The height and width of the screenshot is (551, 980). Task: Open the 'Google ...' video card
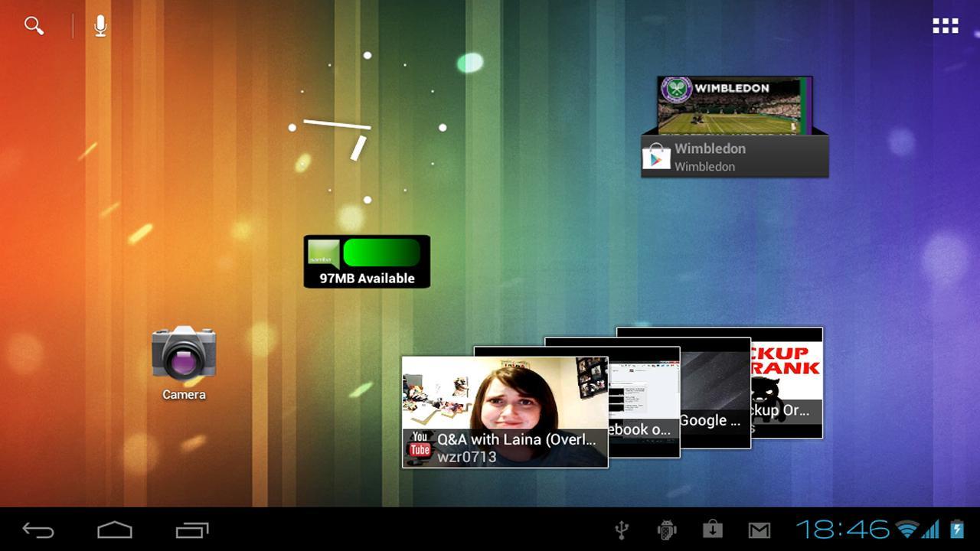tap(715, 392)
